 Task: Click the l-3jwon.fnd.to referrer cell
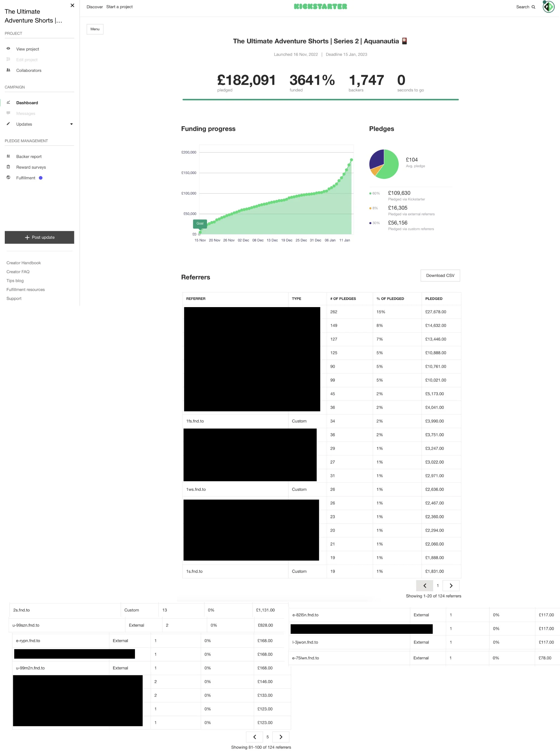point(349,642)
